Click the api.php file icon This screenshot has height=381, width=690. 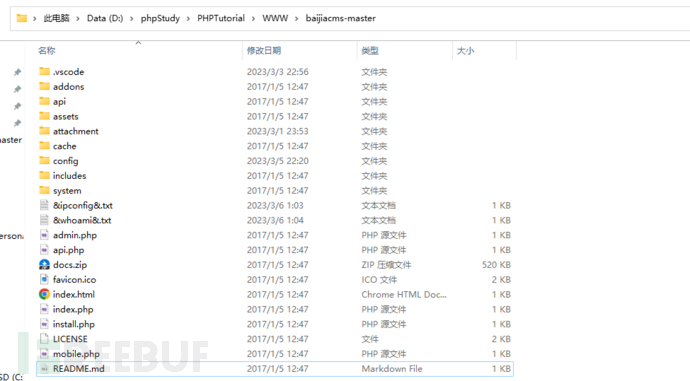[x=44, y=250]
